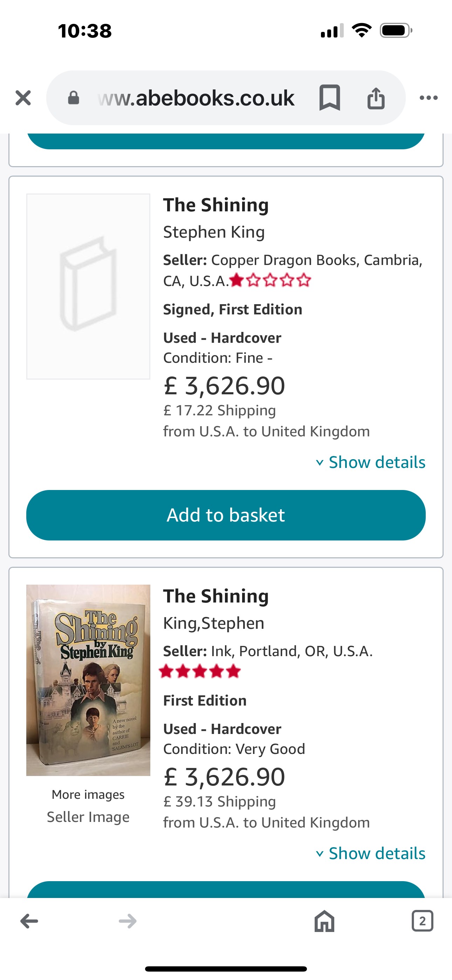Open The Shining title from seller Ink
The height and width of the screenshot is (980, 452).
[216, 596]
